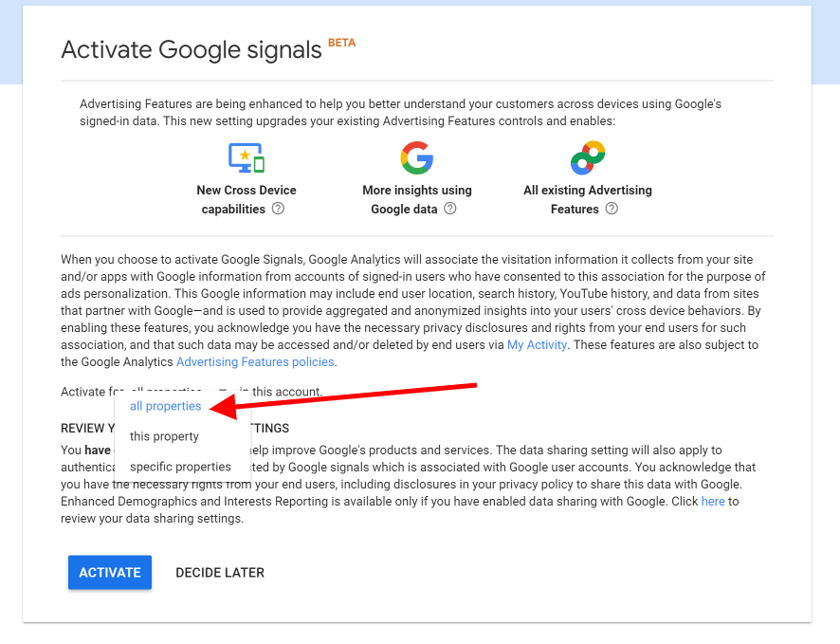Image resolution: width=840 pixels, height=644 pixels.
Task: Open the My Activity link
Action: point(537,344)
